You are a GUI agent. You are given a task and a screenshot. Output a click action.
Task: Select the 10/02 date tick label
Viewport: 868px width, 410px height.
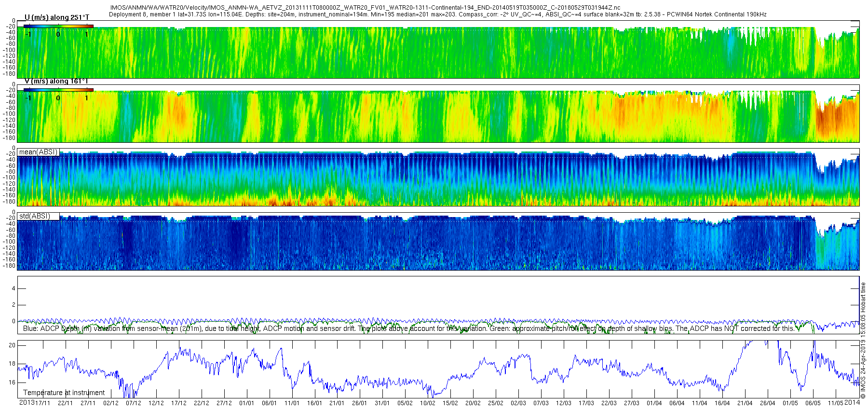428,403
